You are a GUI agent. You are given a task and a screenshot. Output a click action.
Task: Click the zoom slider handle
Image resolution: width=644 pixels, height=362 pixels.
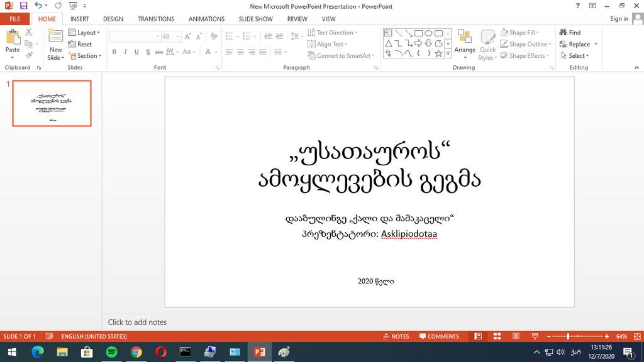coord(568,336)
